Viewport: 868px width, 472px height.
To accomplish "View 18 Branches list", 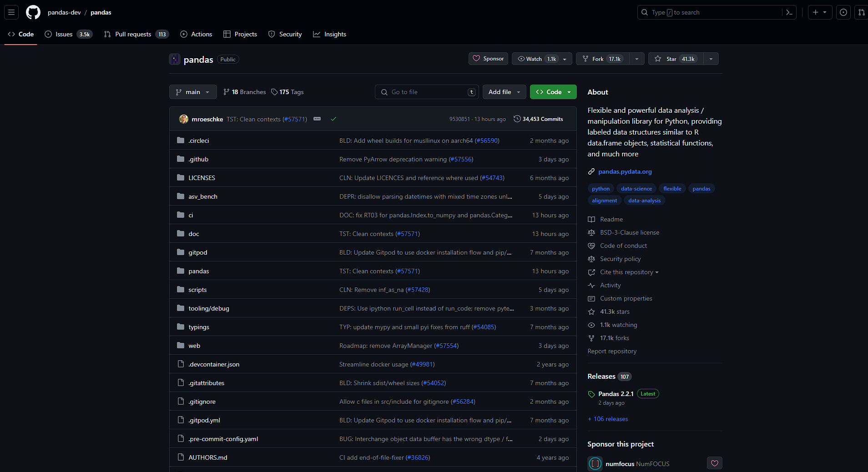I will 245,92.
